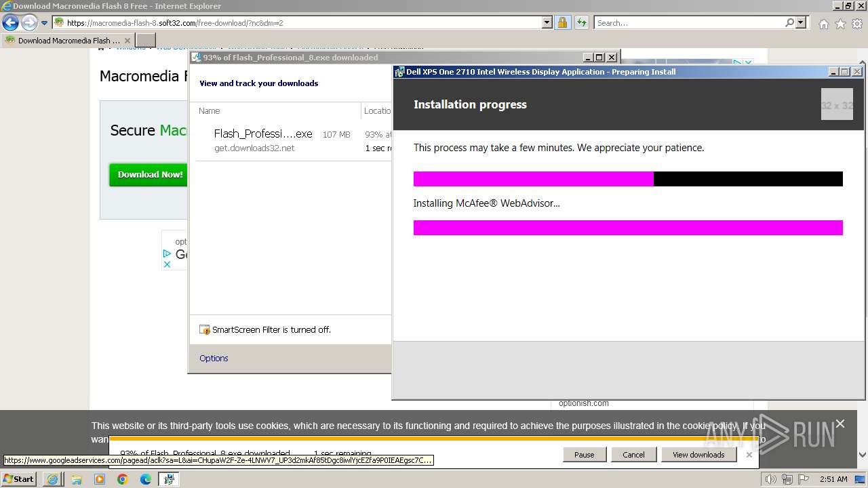Click the optionish.com ad link

click(x=583, y=403)
